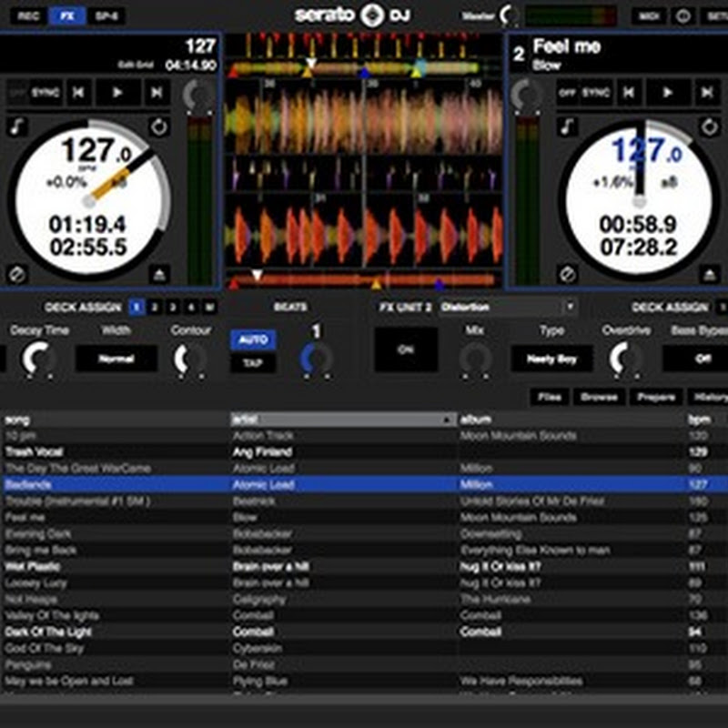Enable AUTO beats mode
728x728 pixels.
coord(253,339)
